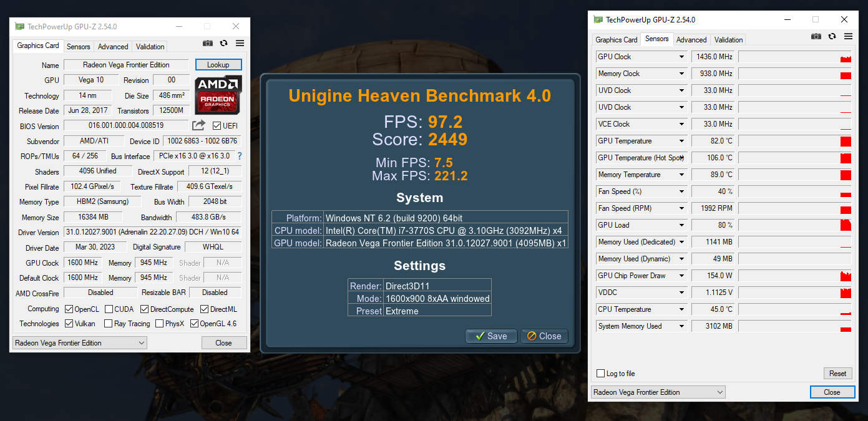Screen dimensions: 868x421
Task: Click the GPU Load sensor graph
Action: pos(795,225)
